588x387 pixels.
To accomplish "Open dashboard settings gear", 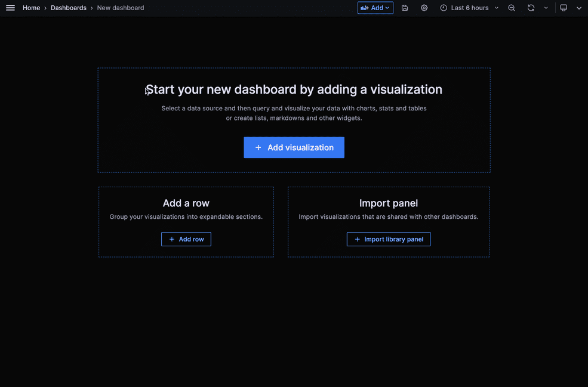I will 424,8.
